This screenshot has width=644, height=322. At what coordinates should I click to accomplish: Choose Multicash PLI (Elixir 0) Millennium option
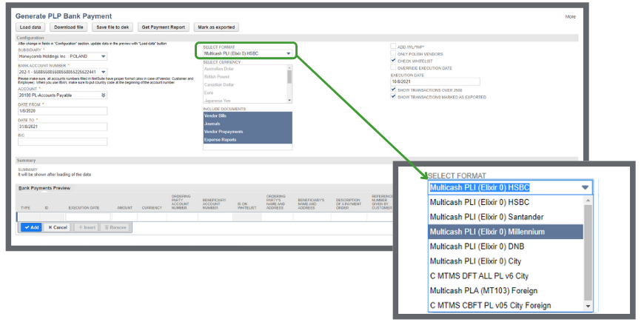(506, 232)
